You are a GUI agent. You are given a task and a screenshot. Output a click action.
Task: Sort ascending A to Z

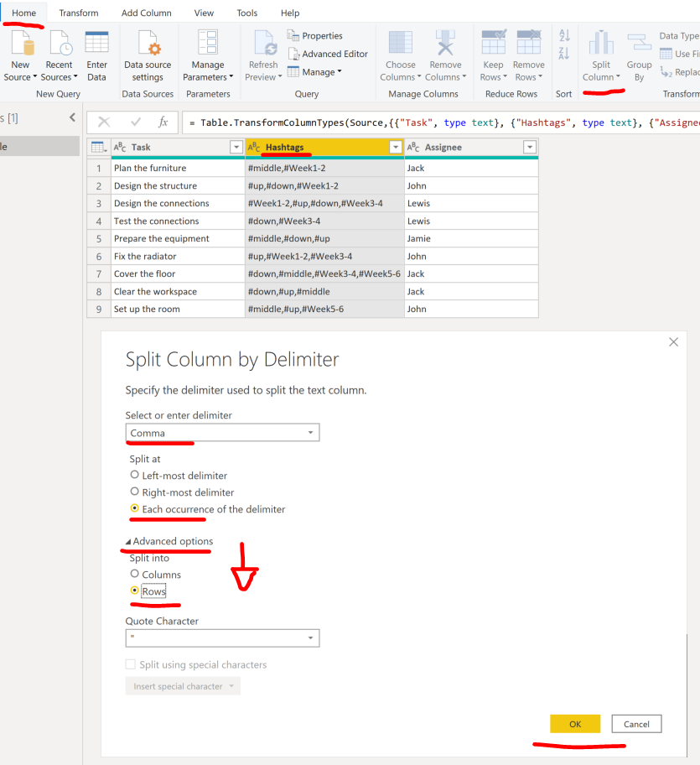pyautogui.click(x=564, y=35)
